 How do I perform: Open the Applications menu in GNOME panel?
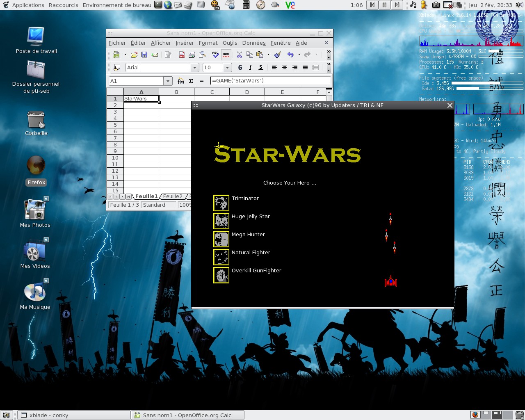tap(28, 5)
